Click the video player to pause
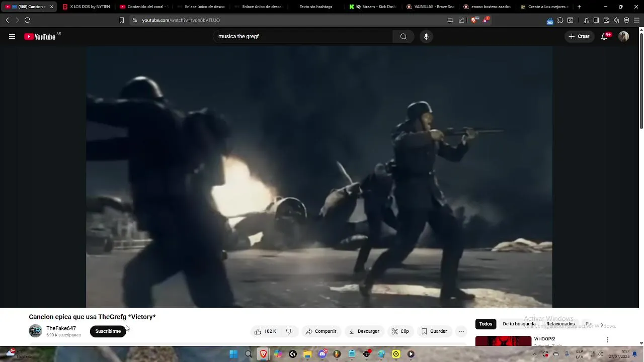Screen dimensions: 644x362 click(x=319, y=177)
